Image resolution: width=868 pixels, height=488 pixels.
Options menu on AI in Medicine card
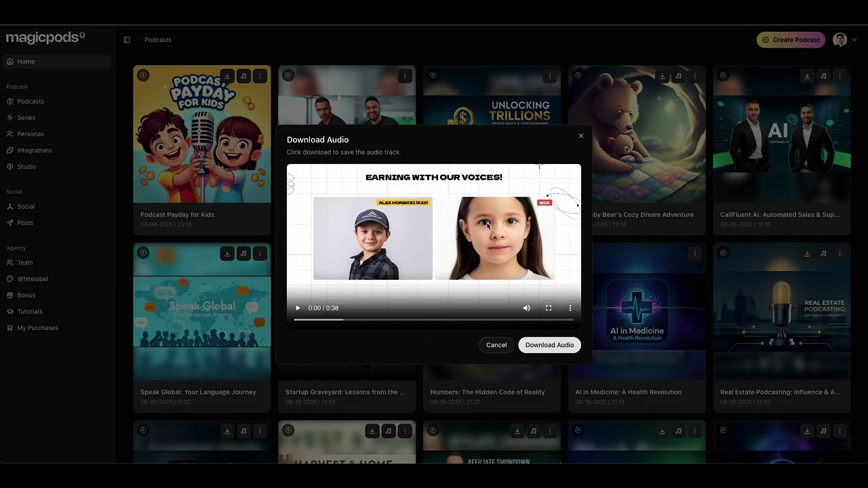pos(695,253)
